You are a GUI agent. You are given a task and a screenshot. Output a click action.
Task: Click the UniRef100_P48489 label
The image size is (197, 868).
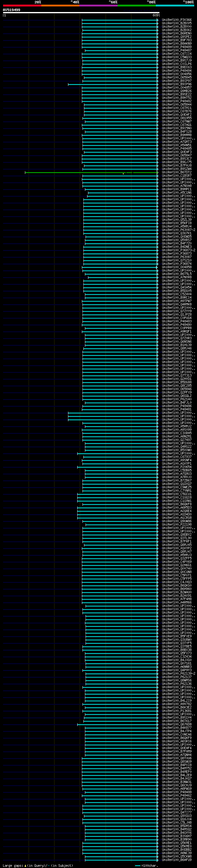point(176,47)
